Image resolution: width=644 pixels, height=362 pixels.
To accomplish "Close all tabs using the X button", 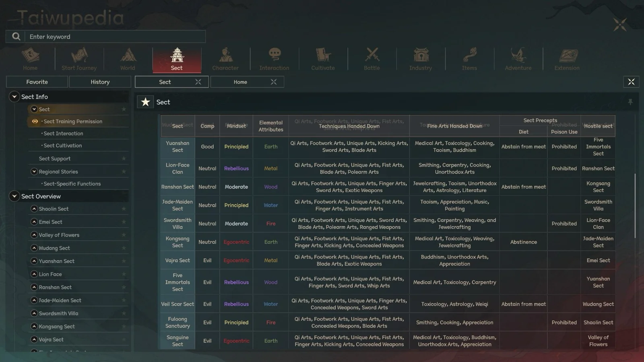I will [x=631, y=82].
